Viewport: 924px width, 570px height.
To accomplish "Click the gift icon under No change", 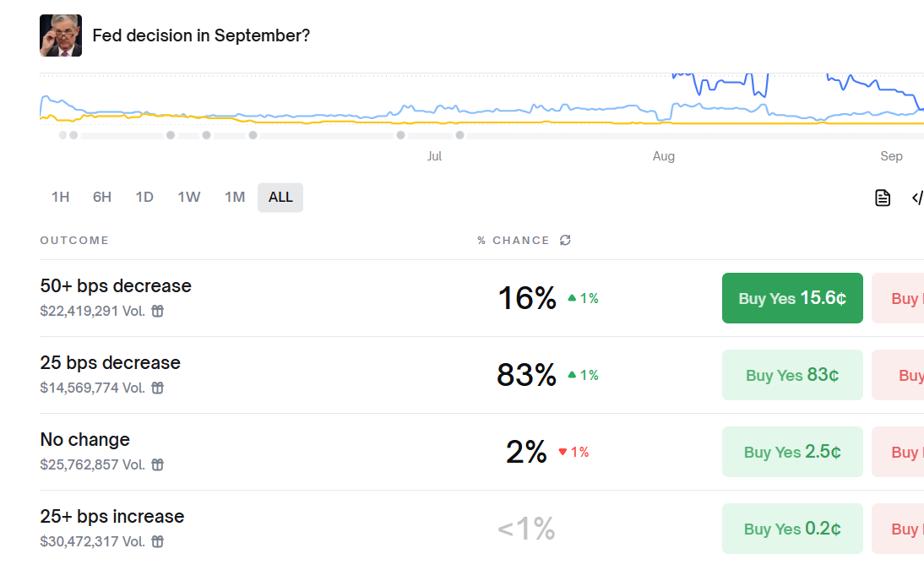I will click(158, 464).
